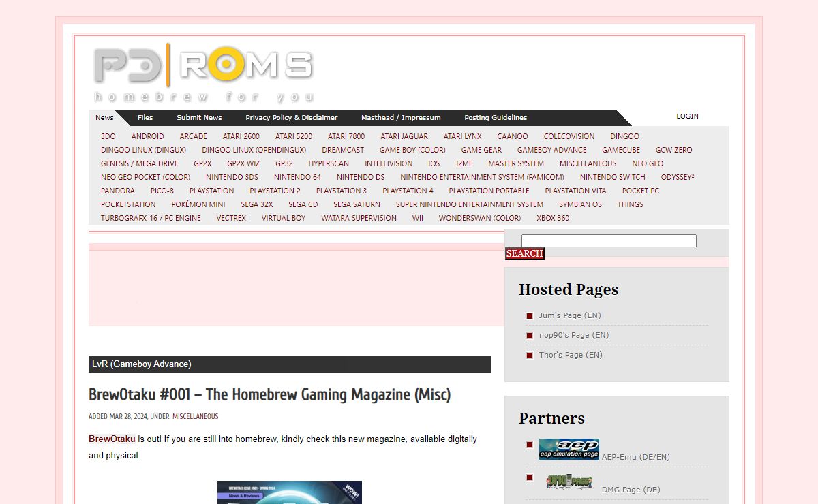The width and height of the screenshot is (818, 504).
Task: Browse the NINTENDO SWITCH category
Action: pos(613,177)
